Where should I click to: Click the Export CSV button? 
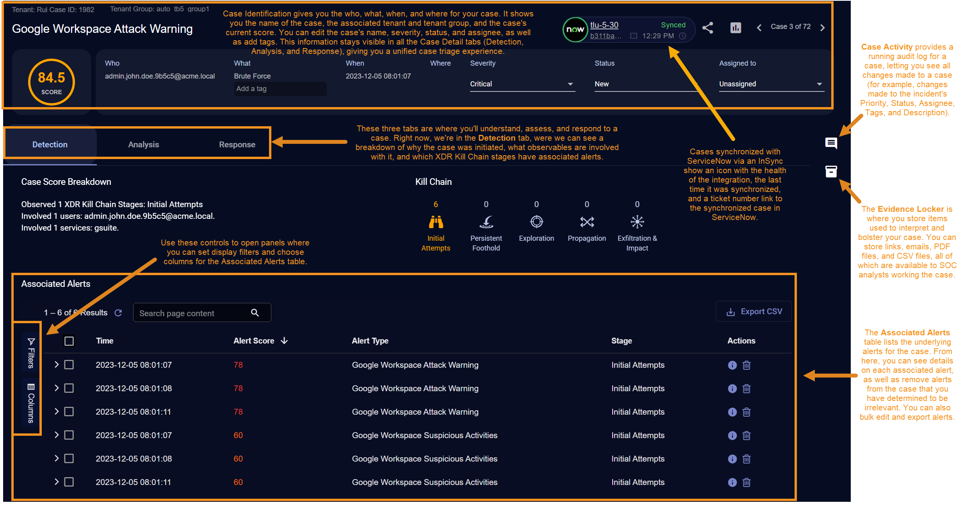pyautogui.click(x=754, y=311)
